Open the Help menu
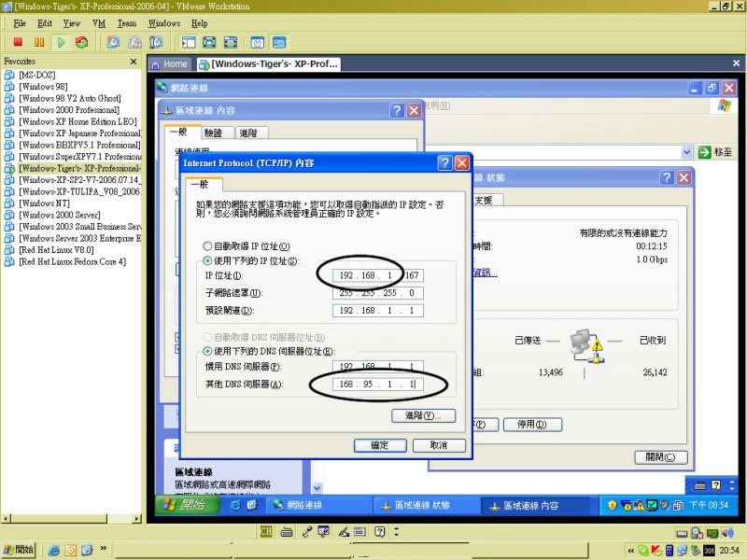 click(200, 23)
